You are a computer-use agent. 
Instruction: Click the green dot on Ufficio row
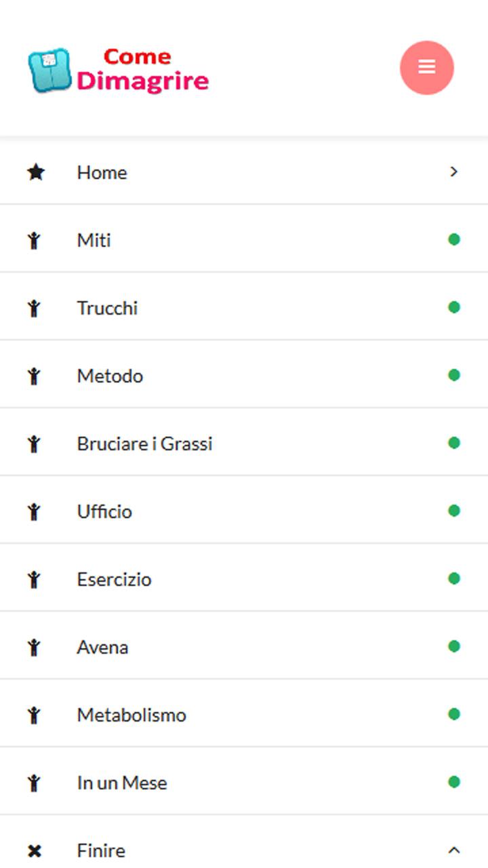coord(454,511)
